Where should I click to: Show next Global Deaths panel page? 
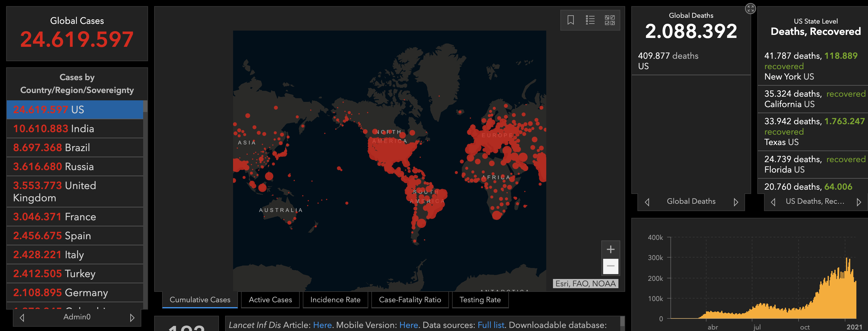point(736,202)
